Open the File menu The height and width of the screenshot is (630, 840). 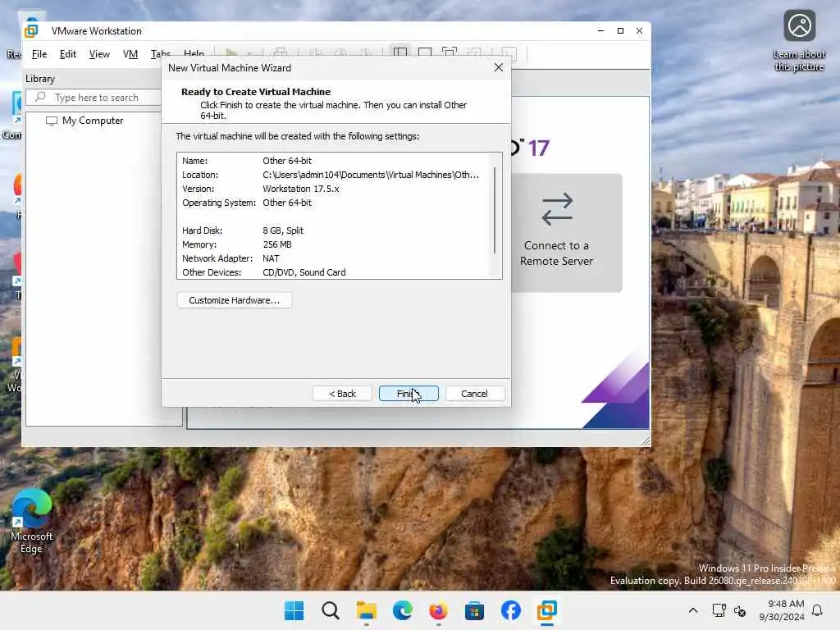[39, 54]
